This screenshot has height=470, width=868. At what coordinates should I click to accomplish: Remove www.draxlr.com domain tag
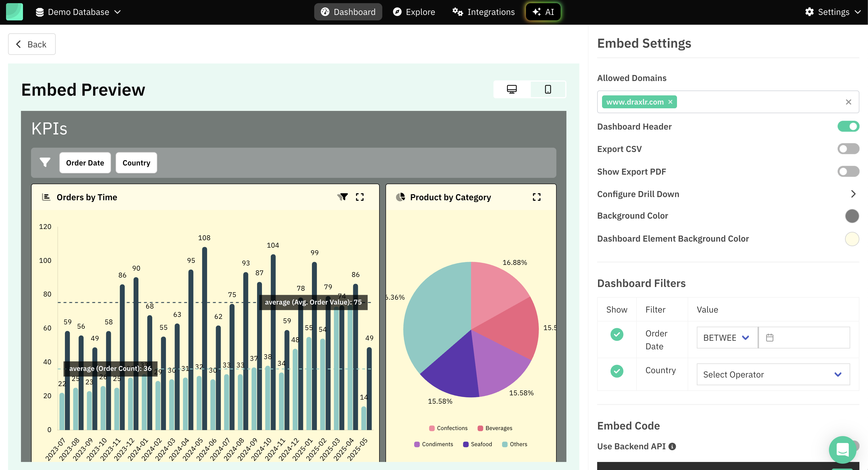click(670, 102)
